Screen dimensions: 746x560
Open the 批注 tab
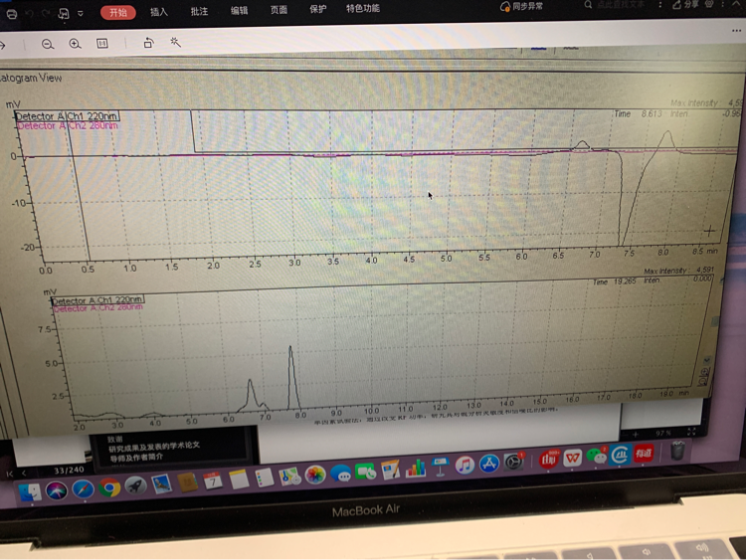coord(199,11)
